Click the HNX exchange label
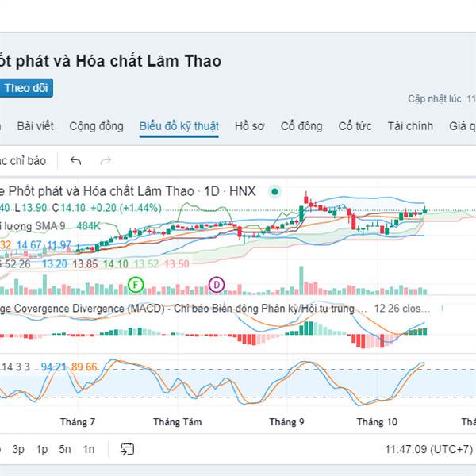The width and height of the screenshot is (476, 476). (243, 191)
